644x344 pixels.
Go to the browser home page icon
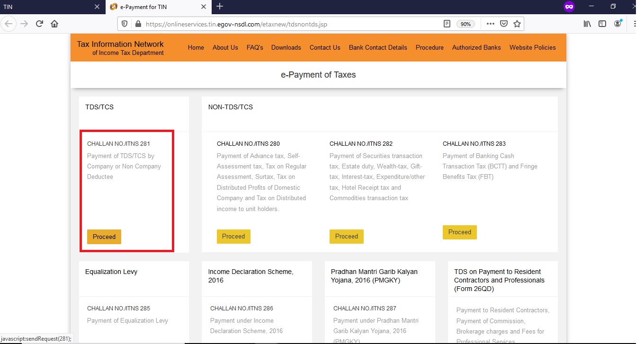pos(54,24)
